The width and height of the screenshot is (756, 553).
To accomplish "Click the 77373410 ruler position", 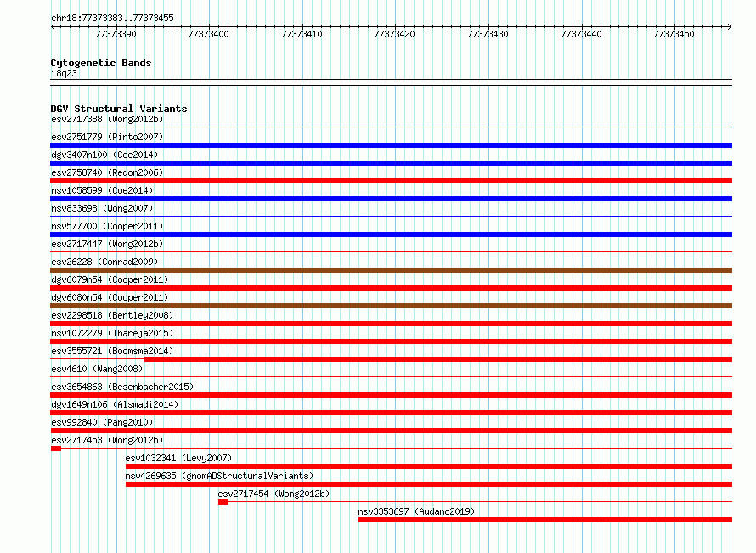I will [x=302, y=34].
